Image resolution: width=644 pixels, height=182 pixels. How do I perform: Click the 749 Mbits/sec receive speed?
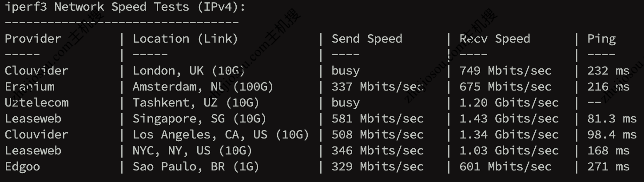tap(505, 71)
